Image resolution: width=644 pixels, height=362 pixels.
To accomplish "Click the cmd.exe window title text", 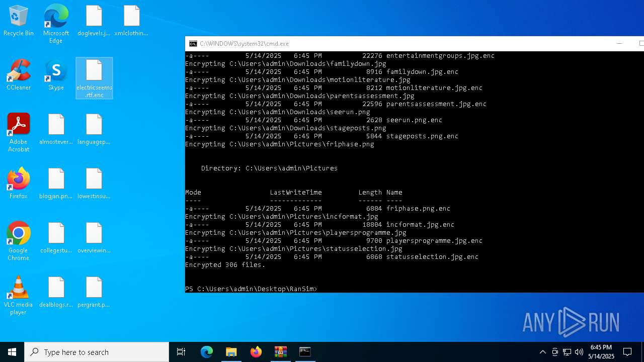I will (x=244, y=44).
